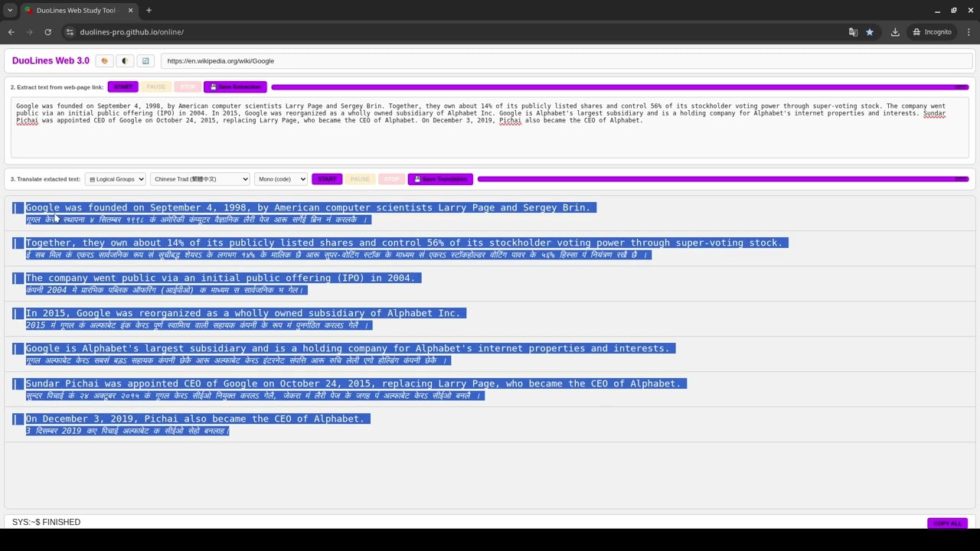Click the DuoLines Web 3.0 title
The width and height of the screenshot is (980, 551).
(x=51, y=61)
